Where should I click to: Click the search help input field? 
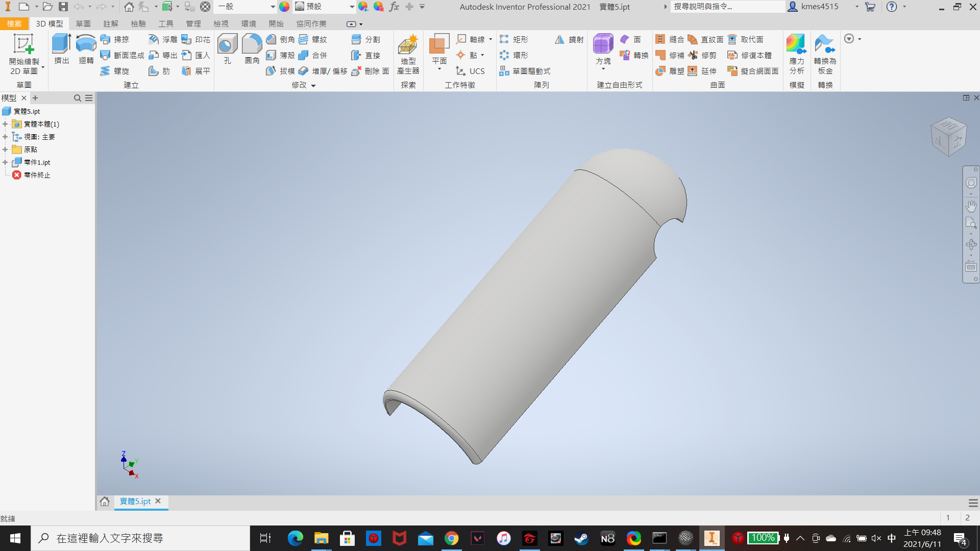(x=727, y=7)
